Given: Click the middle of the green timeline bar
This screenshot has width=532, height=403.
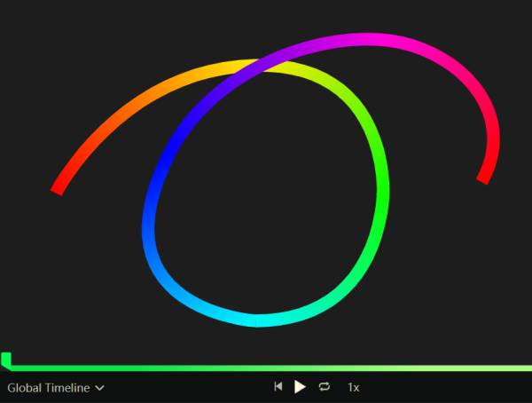Looking at the screenshot, I should point(266,367).
